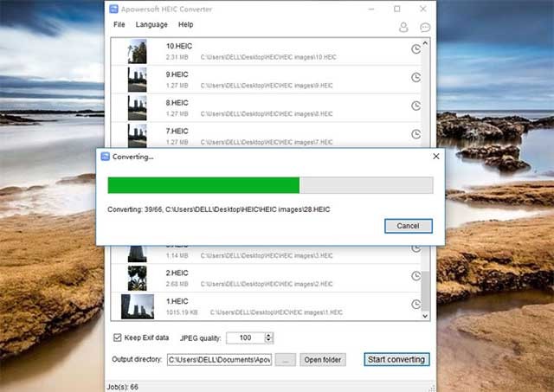Cancel the conversion in progress
554x392 pixels.
(408, 226)
